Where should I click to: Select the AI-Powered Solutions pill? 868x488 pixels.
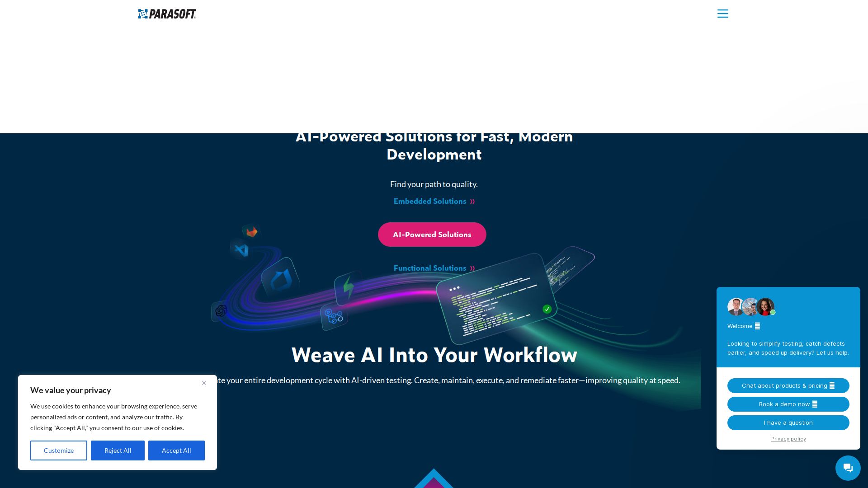coord(432,235)
